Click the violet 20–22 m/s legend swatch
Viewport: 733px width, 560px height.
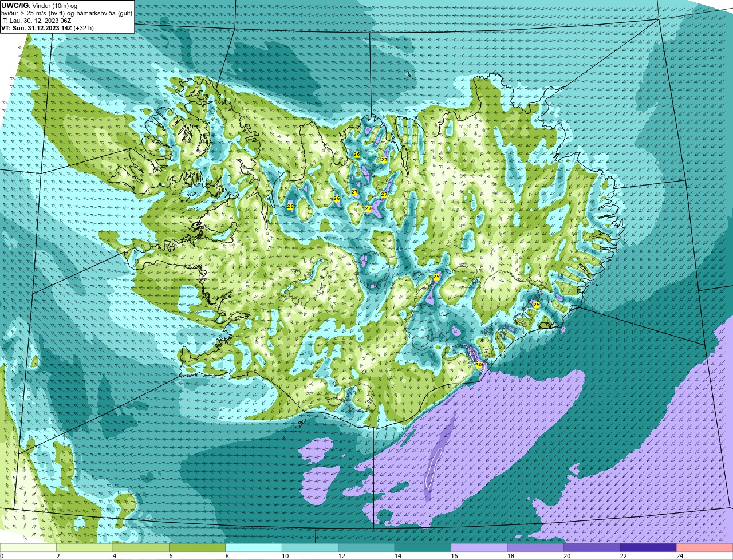coord(592,548)
